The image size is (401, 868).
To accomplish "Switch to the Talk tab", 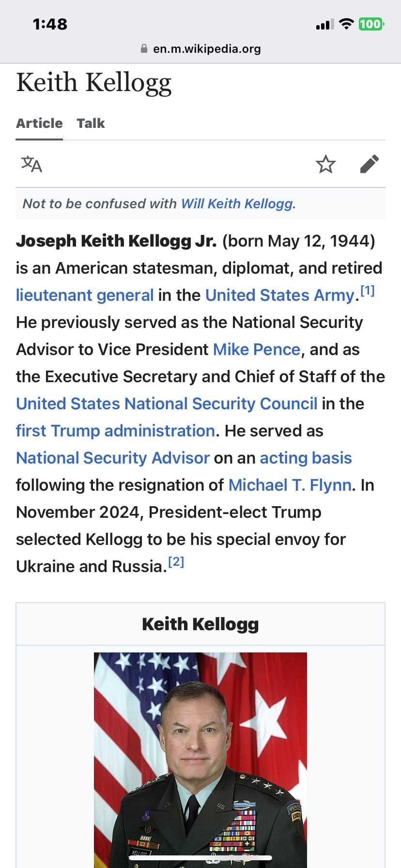I will click(91, 123).
